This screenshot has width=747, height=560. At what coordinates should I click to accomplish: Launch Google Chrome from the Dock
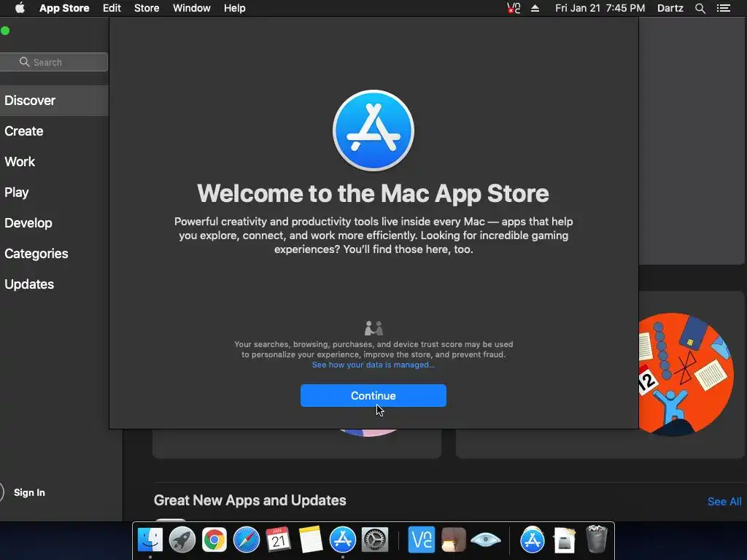(214, 540)
